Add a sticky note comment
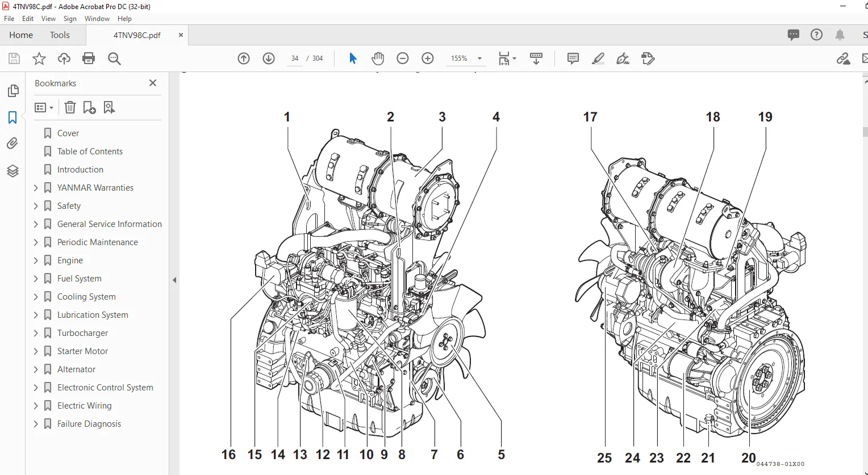This screenshot has width=868, height=475. pyautogui.click(x=573, y=58)
